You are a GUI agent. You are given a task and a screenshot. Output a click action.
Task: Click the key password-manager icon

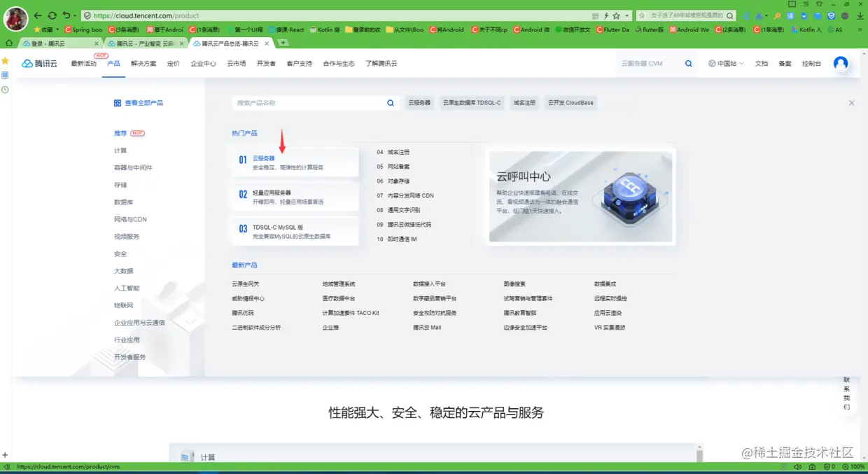click(777, 15)
